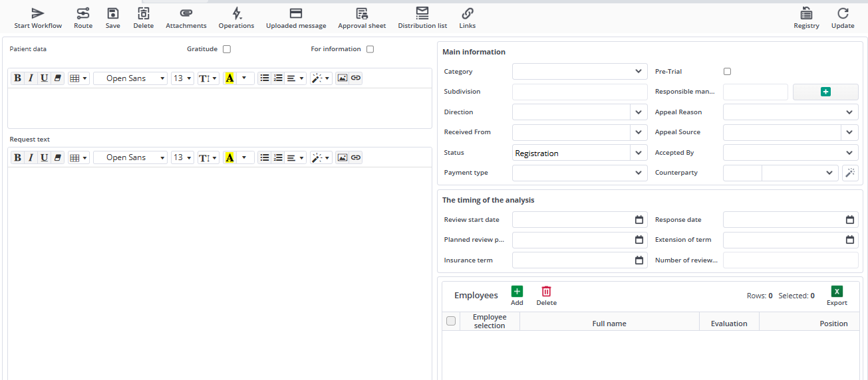The width and height of the screenshot is (868, 380).
Task: Open the Counterparty dropdown
Action: [x=799, y=173]
